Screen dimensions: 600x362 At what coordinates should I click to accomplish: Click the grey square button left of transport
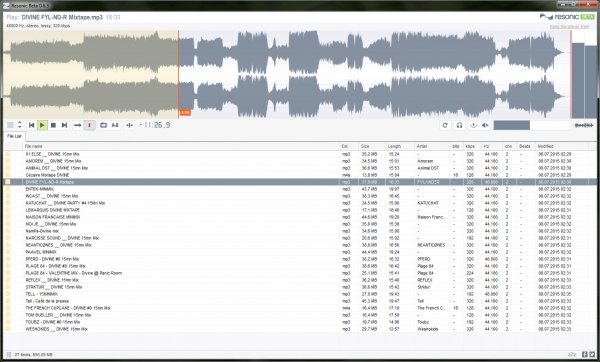10,125
